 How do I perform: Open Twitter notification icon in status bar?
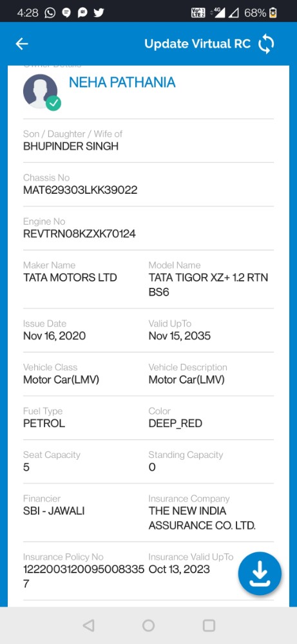[x=99, y=13]
